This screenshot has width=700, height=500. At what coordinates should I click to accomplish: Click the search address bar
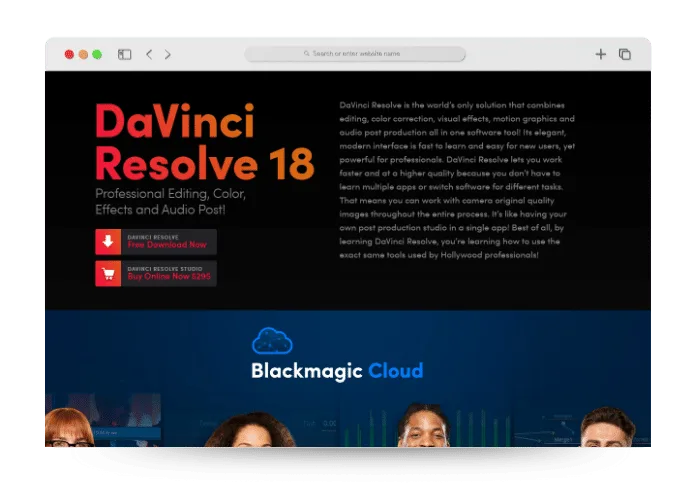click(x=355, y=54)
